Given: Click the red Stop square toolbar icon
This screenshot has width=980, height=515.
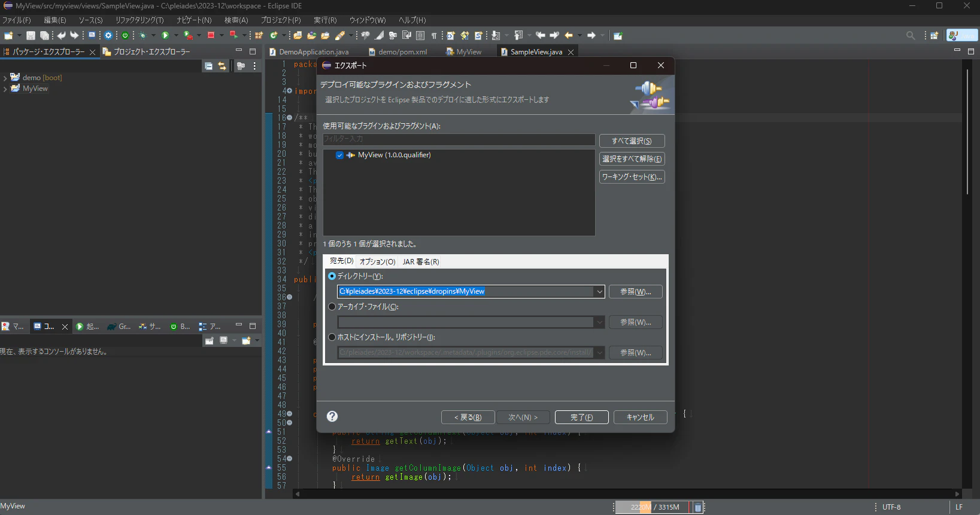Looking at the screenshot, I should (211, 36).
